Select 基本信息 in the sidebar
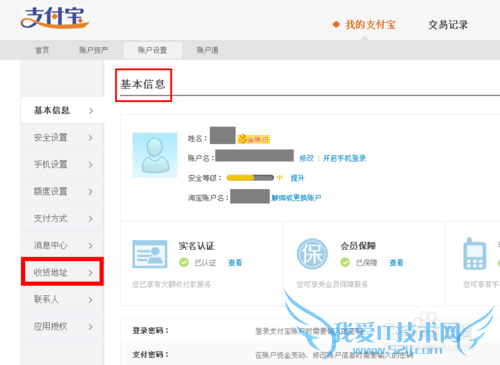The height and width of the screenshot is (365, 500). pos(62,110)
